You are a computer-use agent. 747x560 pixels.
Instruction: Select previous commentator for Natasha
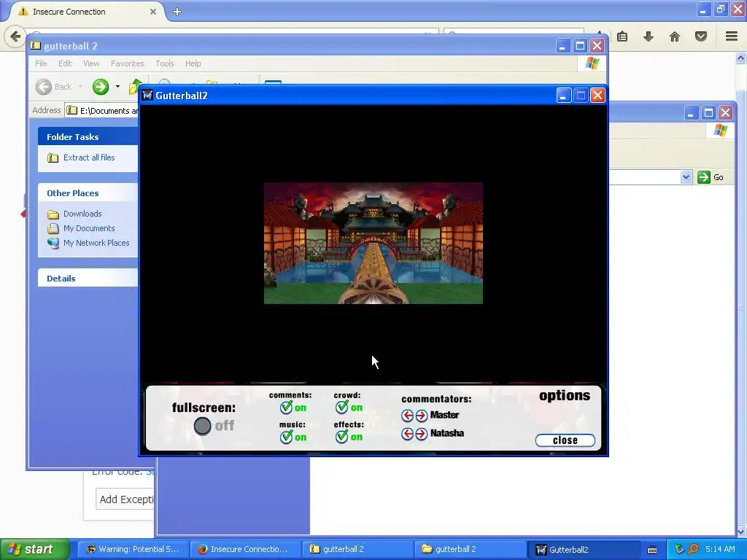coord(407,434)
